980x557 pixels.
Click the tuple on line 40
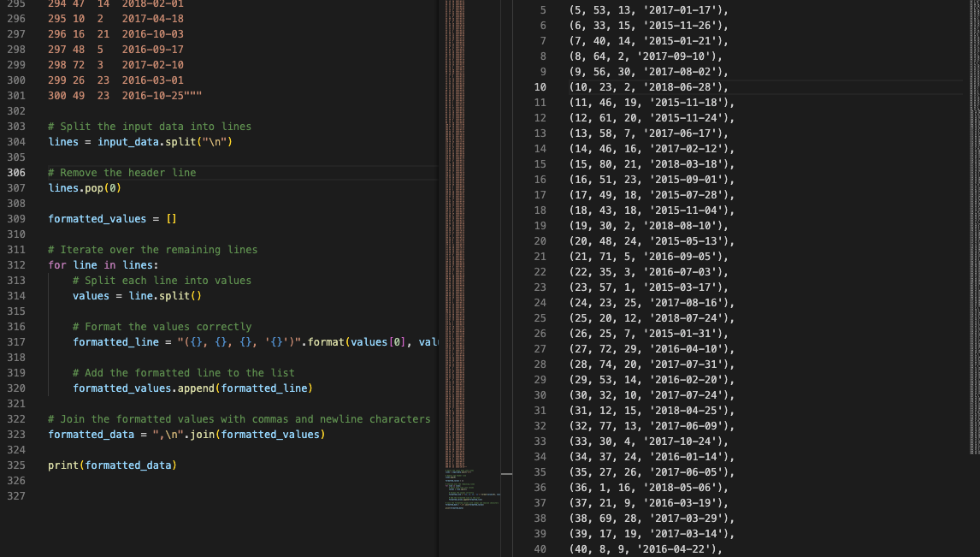tap(650, 548)
